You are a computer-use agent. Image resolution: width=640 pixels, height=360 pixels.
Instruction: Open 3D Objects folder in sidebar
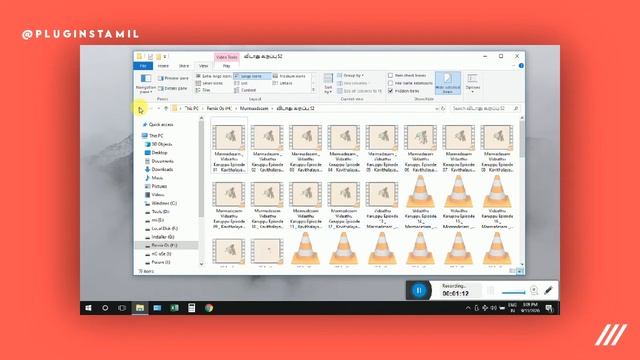click(x=158, y=144)
